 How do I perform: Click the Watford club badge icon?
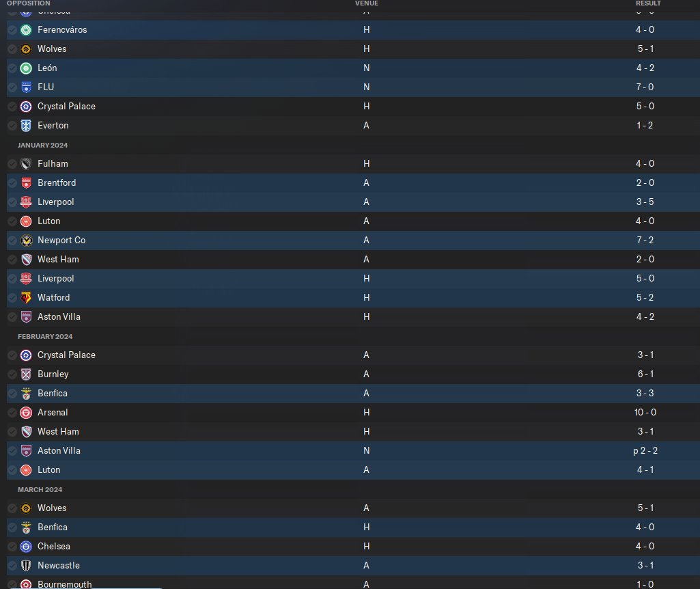[x=26, y=298]
